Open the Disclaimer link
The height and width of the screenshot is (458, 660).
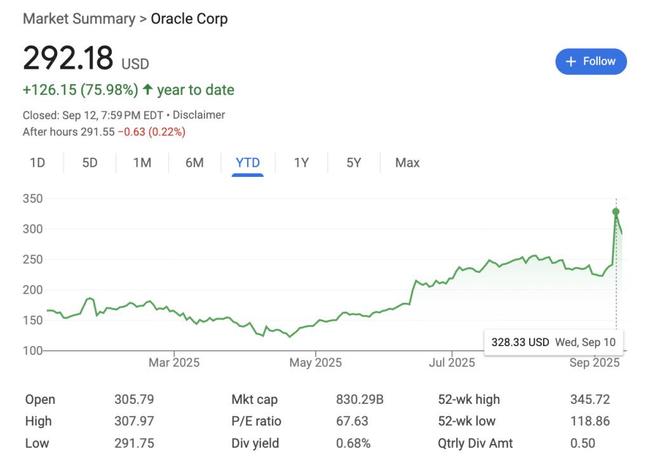click(x=200, y=115)
